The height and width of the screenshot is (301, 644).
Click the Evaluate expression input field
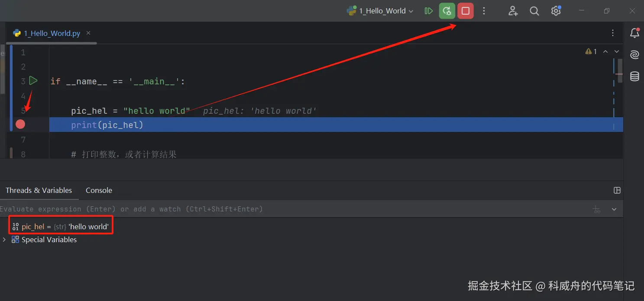click(x=294, y=209)
